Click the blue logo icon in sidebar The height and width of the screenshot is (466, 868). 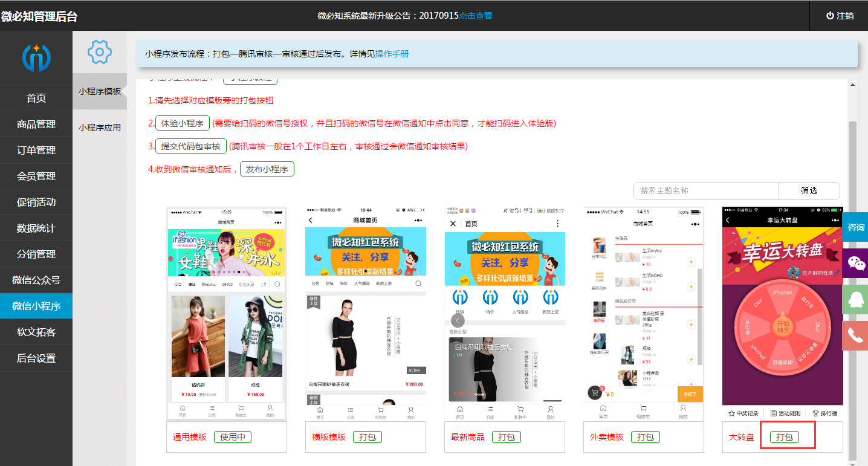[x=36, y=57]
